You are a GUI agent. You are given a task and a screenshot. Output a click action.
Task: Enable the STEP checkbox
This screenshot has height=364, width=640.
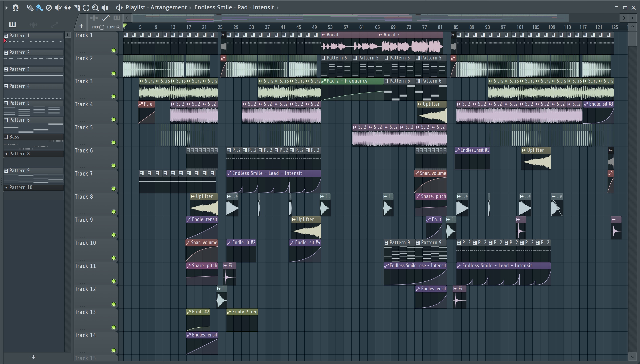pos(102,27)
